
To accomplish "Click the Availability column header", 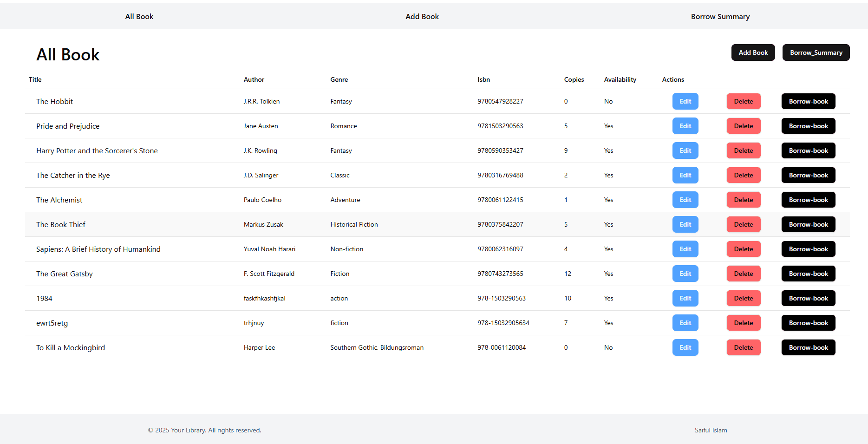I will [x=620, y=79].
